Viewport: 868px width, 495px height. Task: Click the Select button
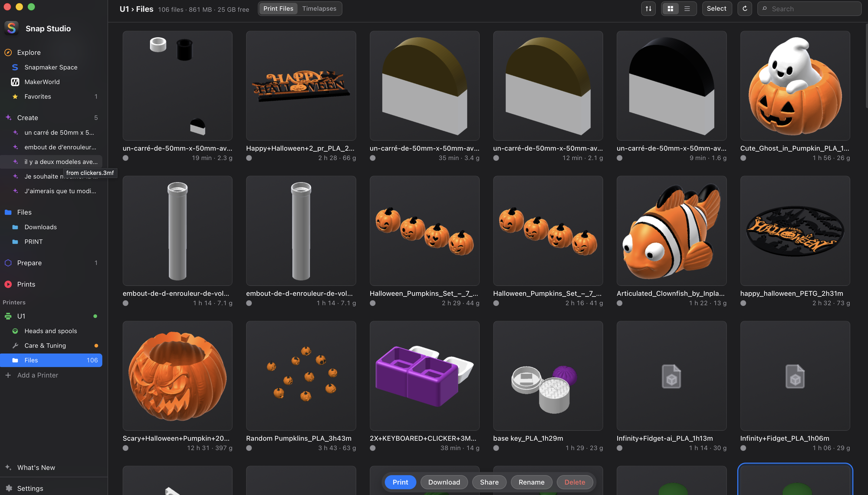(717, 9)
